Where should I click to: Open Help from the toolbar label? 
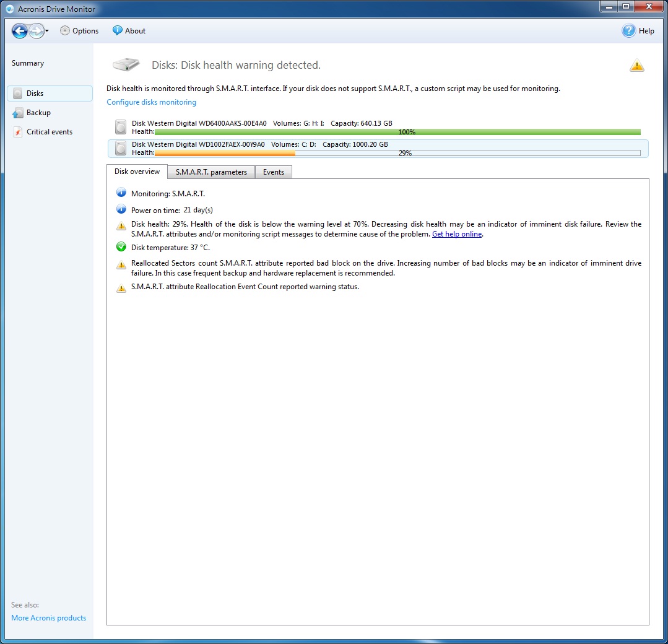pyautogui.click(x=646, y=31)
